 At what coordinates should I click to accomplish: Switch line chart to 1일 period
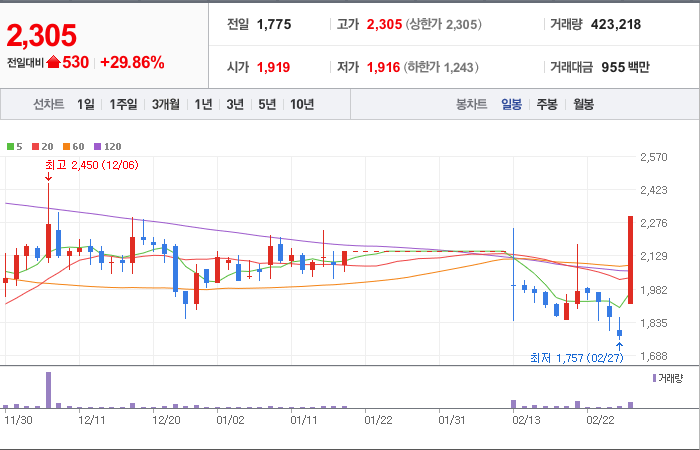(86, 104)
